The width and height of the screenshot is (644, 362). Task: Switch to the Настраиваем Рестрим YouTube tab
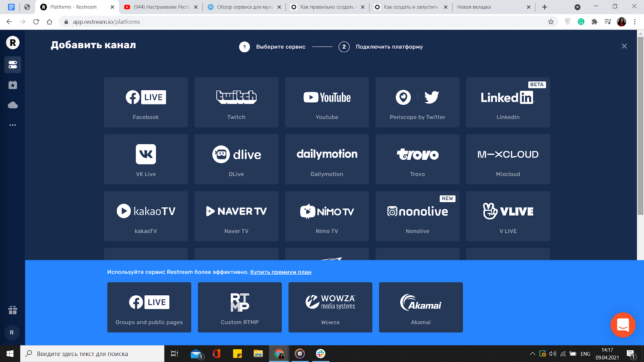(x=161, y=7)
